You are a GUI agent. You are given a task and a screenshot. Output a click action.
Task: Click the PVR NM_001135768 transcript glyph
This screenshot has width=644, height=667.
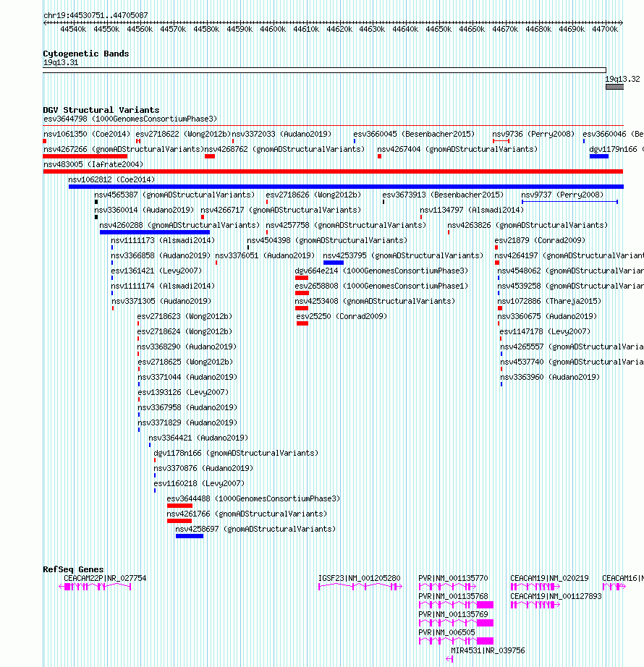point(456,605)
